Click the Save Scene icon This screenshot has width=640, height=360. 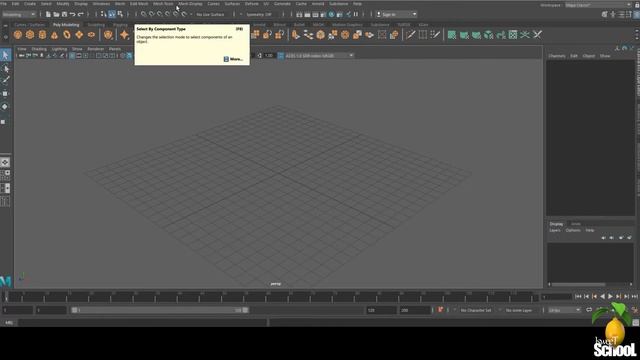tap(64, 14)
